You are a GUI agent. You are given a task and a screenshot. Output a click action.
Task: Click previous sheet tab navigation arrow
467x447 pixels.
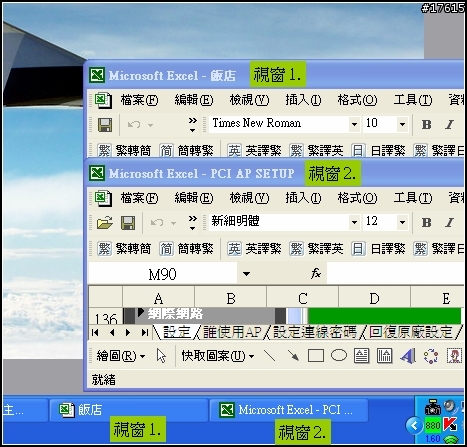[x=112, y=332]
